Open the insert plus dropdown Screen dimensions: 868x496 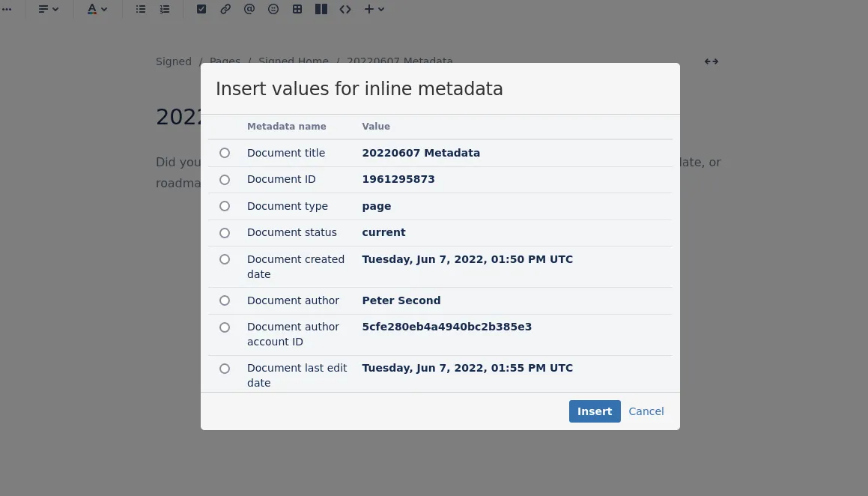pos(374,9)
